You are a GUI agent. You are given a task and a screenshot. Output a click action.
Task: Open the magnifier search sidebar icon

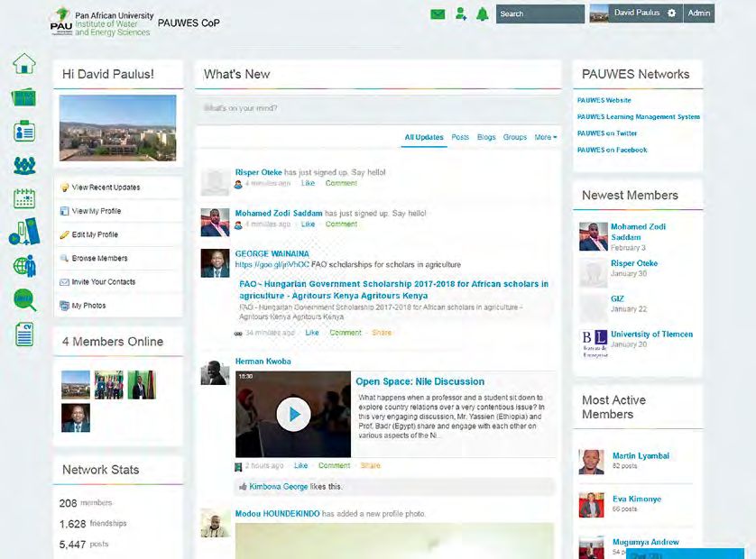coord(24,299)
